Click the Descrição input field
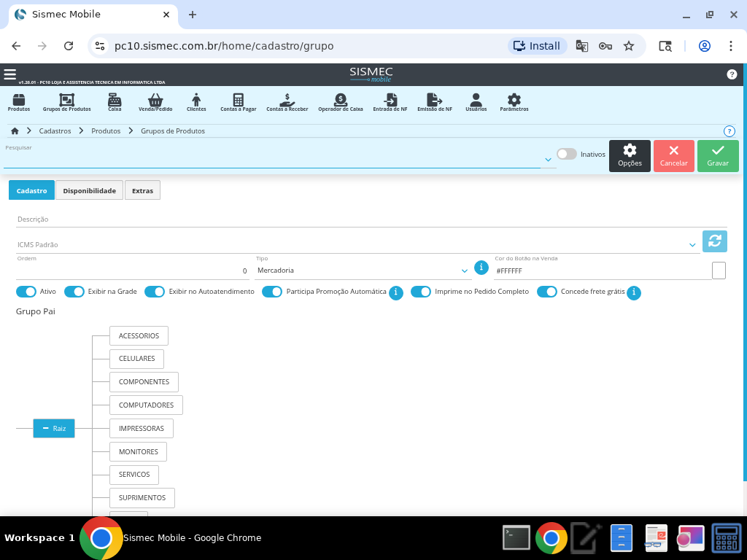 [371, 219]
